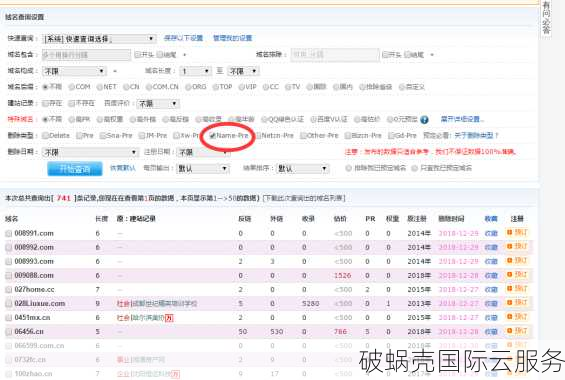
Task: Click domain name 028Liuxue.com
Action: click(x=40, y=304)
